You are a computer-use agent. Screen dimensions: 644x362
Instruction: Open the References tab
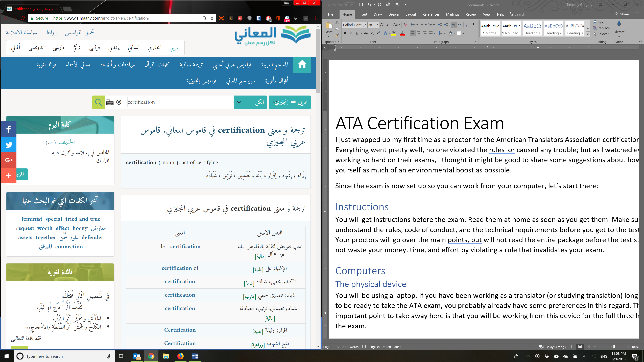click(x=431, y=14)
